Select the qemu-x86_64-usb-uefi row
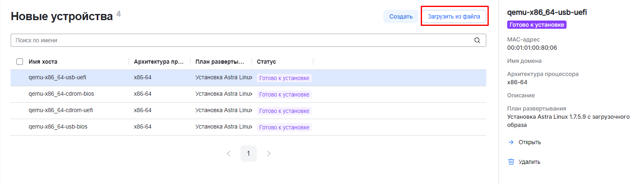644x184 pixels. (57, 78)
